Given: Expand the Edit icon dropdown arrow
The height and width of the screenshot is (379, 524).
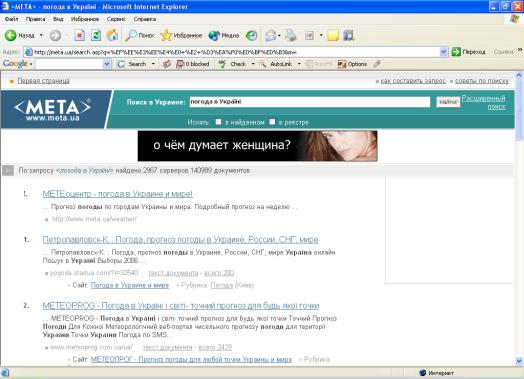Looking at the screenshot, I should coord(321,35).
